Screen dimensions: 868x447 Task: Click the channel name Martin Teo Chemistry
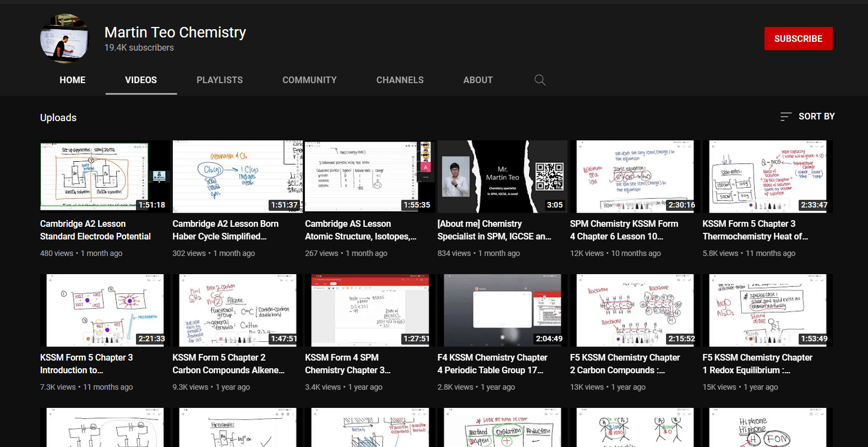[x=175, y=32]
